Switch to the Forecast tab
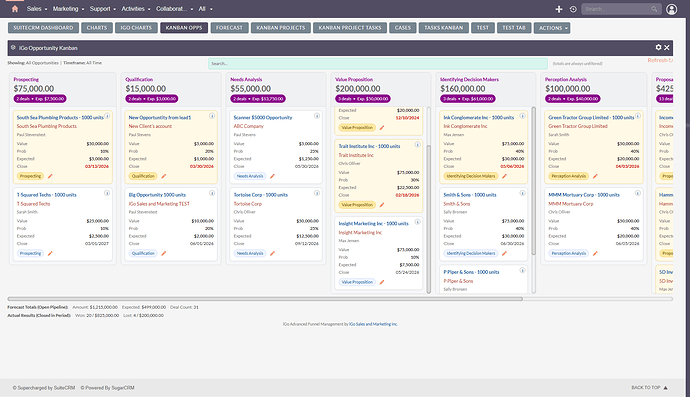The width and height of the screenshot is (690, 397). [x=229, y=28]
